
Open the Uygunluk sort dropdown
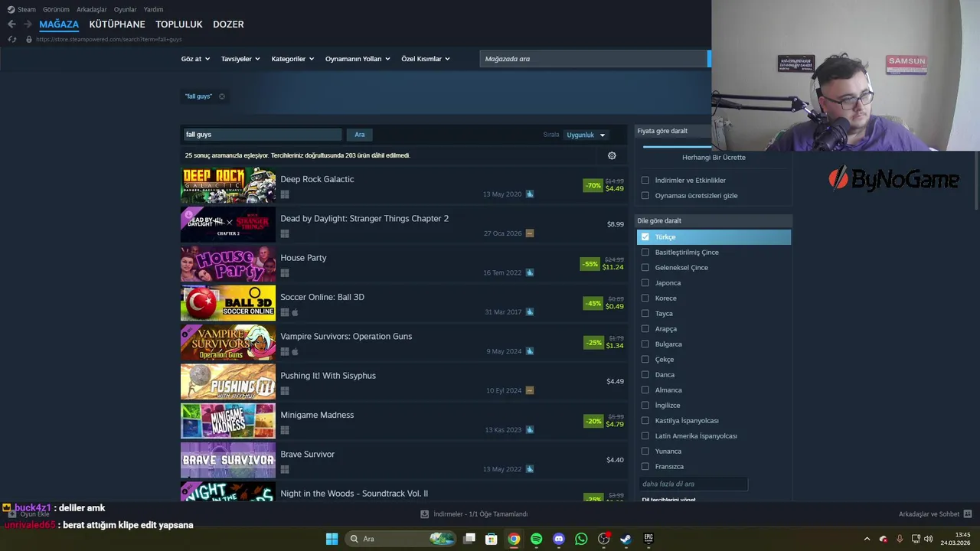[x=586, y=135]
